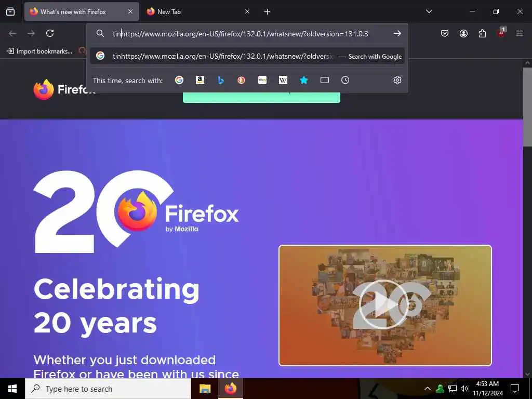Click the Firefox taskbar icon
The height and width of the screenshot is (399, 532).
pos(230,389)
